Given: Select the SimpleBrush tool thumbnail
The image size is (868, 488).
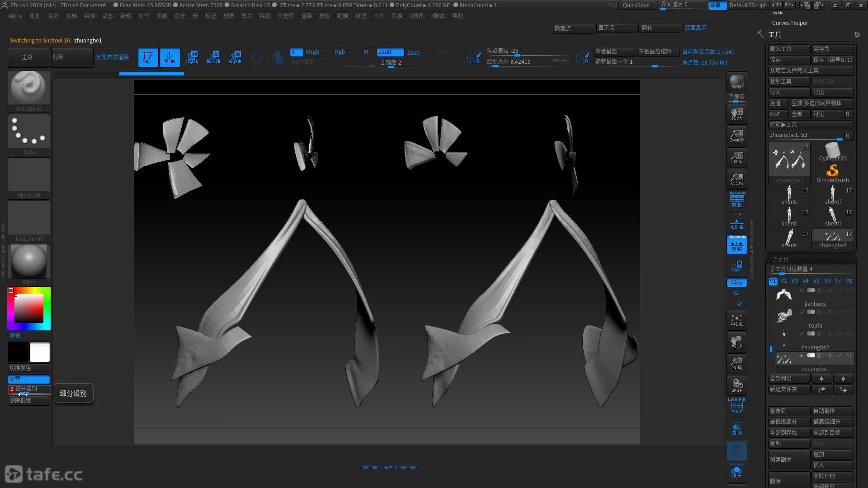Looking at the screenshot, I should pos(832,174).
